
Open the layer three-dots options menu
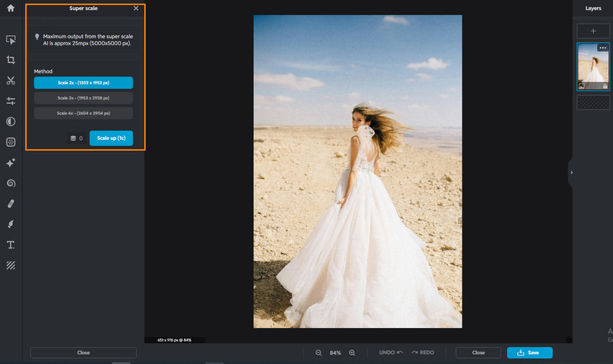pyautogui.click(x=603, y=48)
